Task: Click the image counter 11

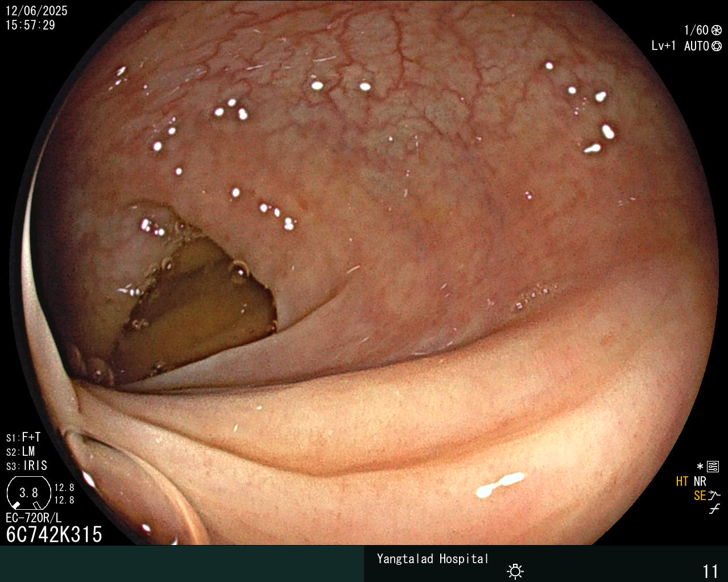Action: (710, 571)
